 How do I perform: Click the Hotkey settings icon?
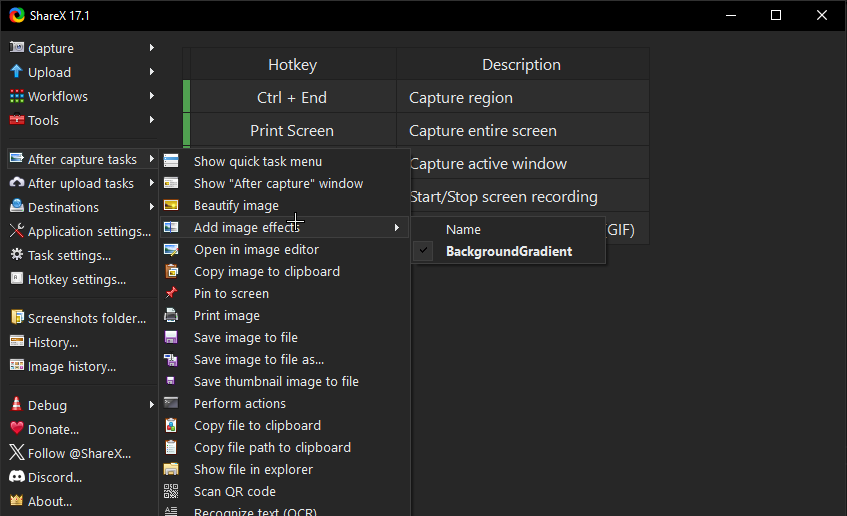17,279
